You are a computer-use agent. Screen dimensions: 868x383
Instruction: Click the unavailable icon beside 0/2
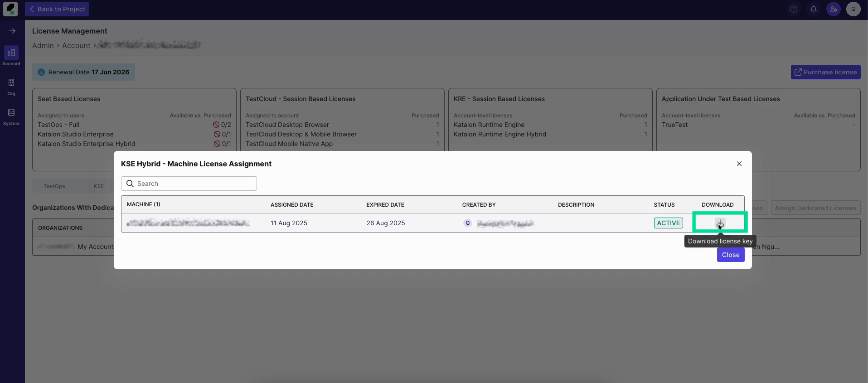pos(216,125)
